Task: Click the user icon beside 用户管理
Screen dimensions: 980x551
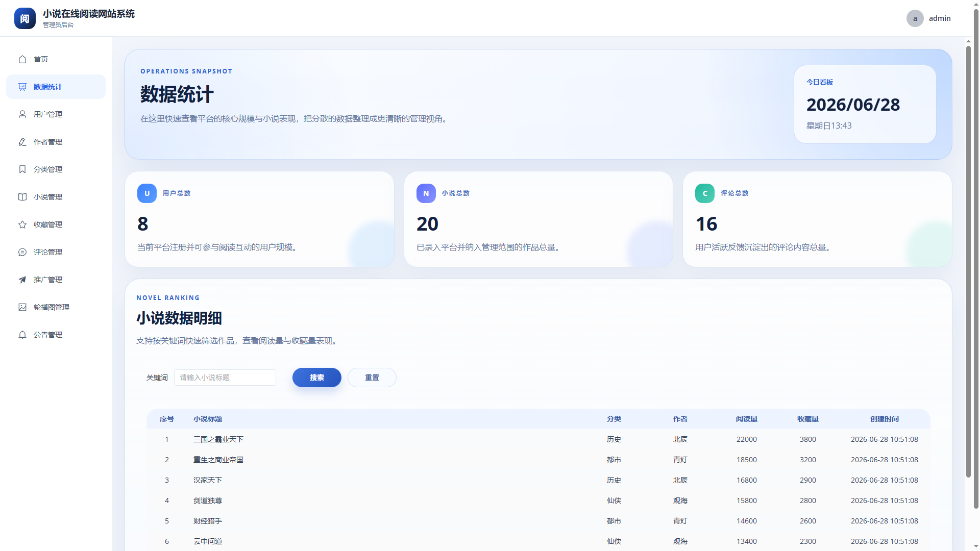Action: click(x=22, y=114)
